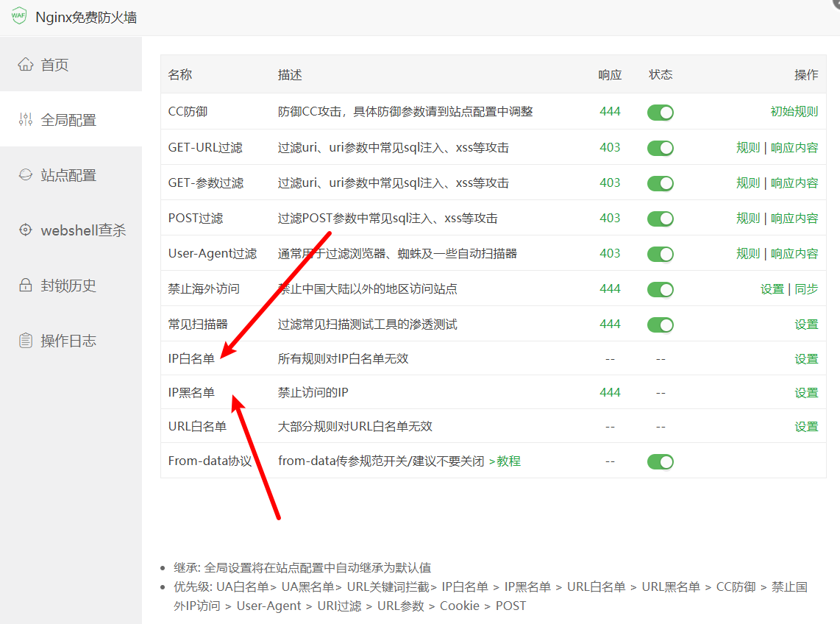Click the lock icon beside 封锁历史

(25, 286)
